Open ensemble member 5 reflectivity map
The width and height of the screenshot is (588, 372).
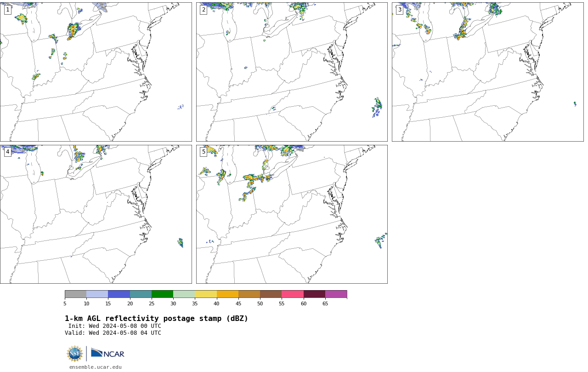(x=292, y=214)
